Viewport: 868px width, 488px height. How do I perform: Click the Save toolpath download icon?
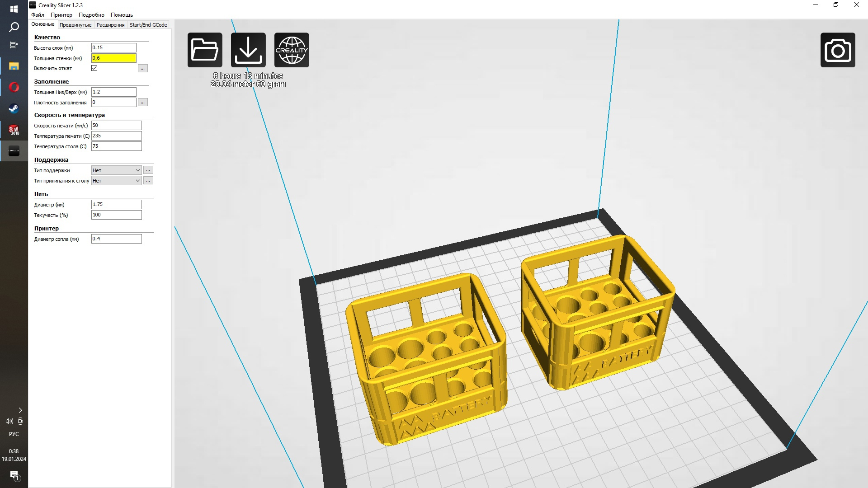pyautogui.click(x=248, y=50)
